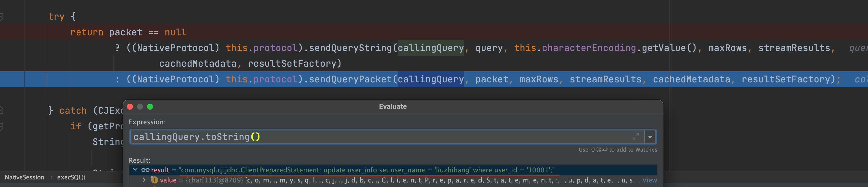The height and width of the screenshot is (187, 868).
Task: Click the green zoom button of the Evaluate dialog
Action: [x=150, y=107]
